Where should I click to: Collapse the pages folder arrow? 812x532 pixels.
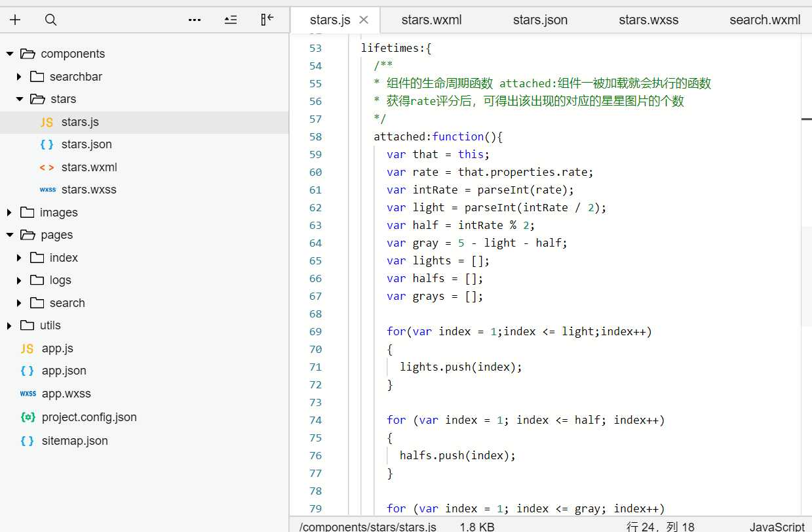pyautogui.click(x=10, y=235)
